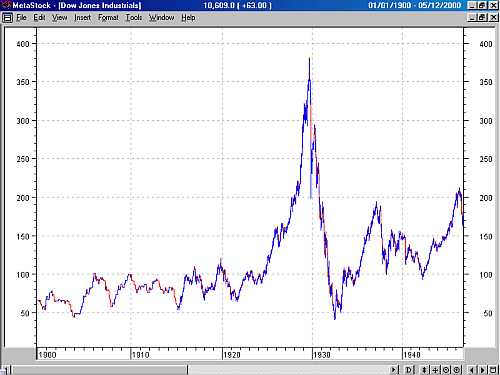Click the 50 label on the left price axis
The width and height of the screenshot is (500, 375).
click(x=25, y=313)
